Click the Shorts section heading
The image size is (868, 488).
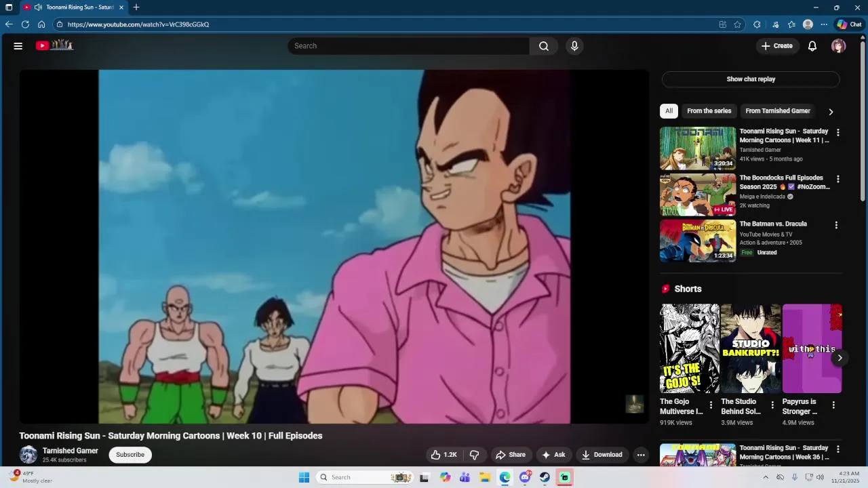(x=688, y=289)
